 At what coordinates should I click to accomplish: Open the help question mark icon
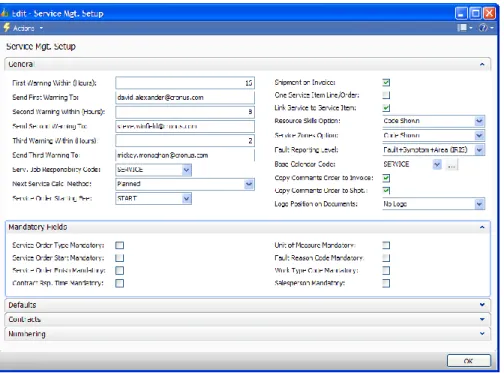click(483, 28)
